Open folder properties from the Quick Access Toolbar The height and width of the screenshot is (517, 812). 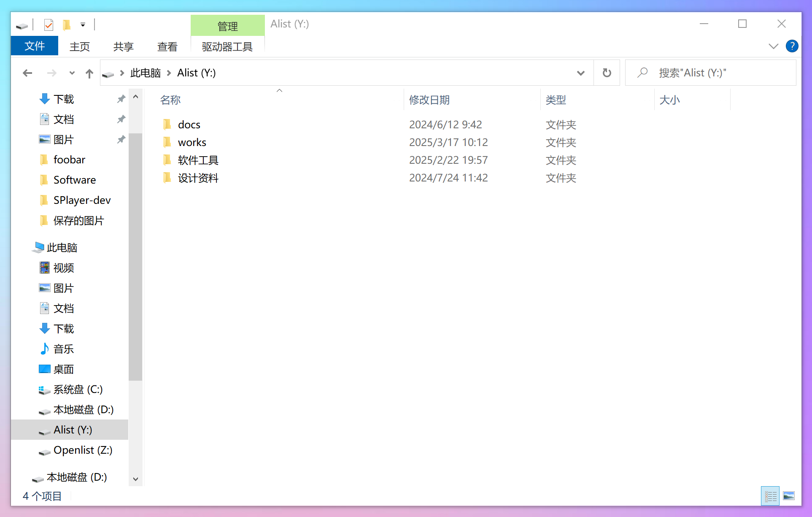[49, 24]
